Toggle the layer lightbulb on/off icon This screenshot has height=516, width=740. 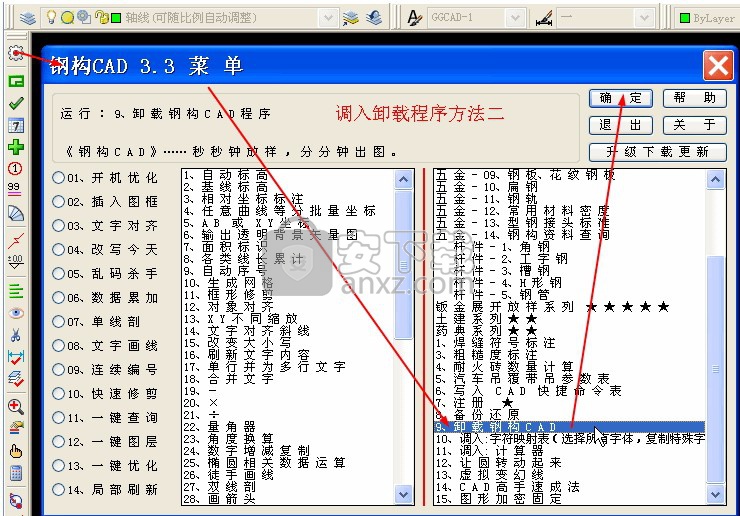coord(51,17)
